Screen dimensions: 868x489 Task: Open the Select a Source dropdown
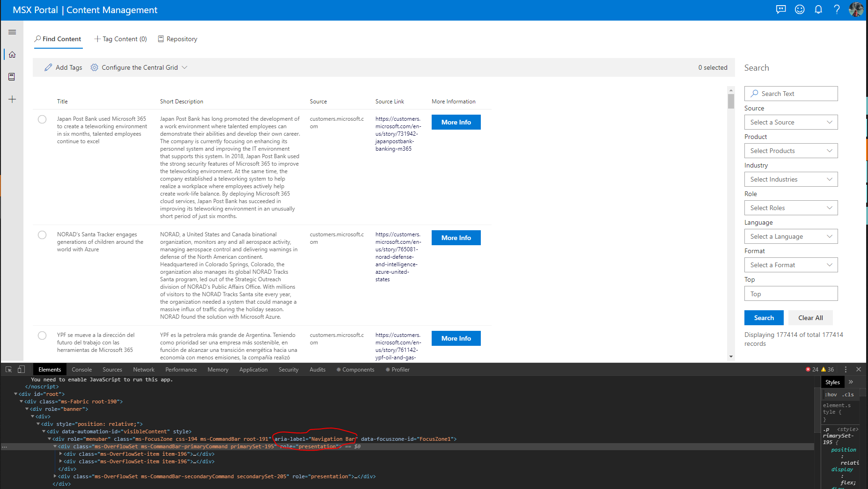(x=791, y=122)
